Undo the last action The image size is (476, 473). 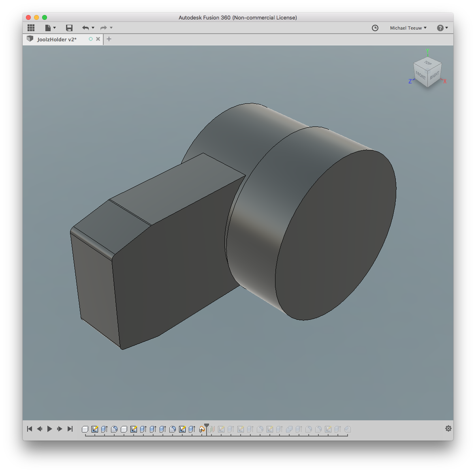coord(85,28)
